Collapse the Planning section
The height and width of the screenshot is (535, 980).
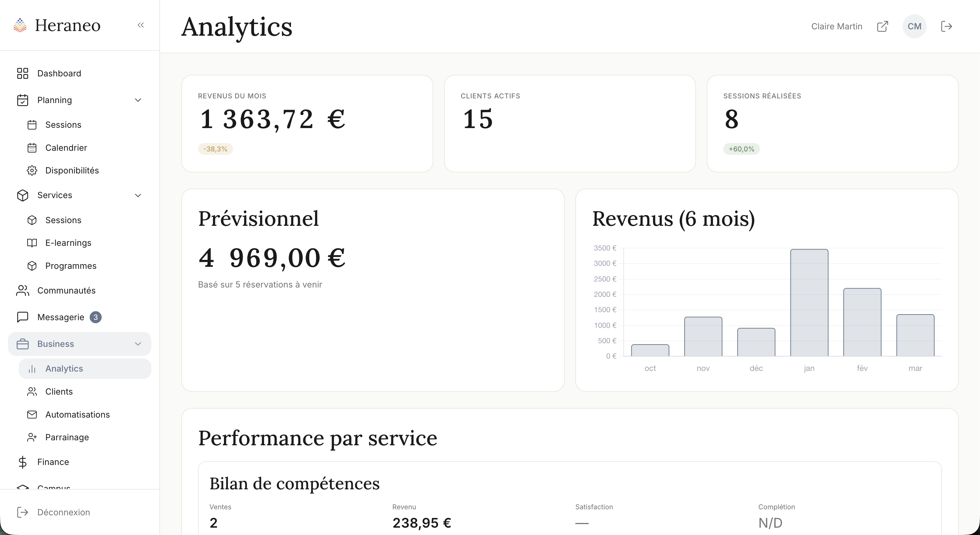point(138,100)
